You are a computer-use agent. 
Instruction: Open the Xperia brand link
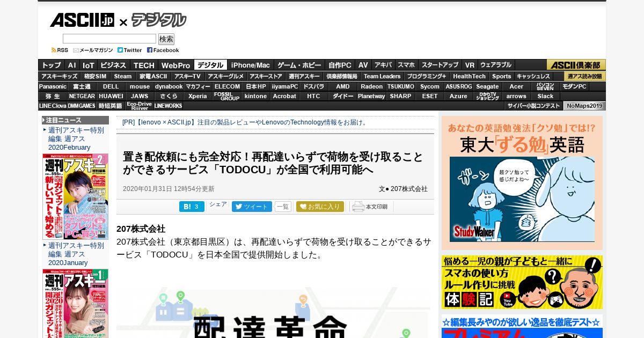[x=198, y=97]
